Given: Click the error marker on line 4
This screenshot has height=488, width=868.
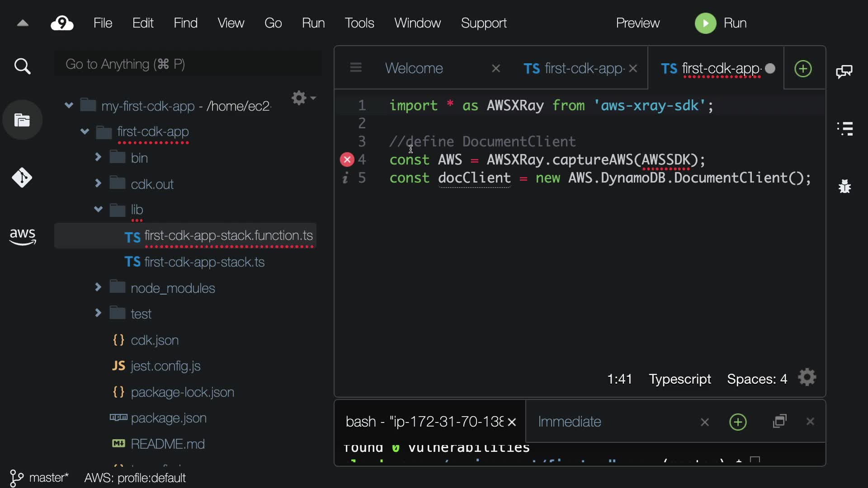Looking at the screenshot, I should pyautogui.click(x=347, y=160).
